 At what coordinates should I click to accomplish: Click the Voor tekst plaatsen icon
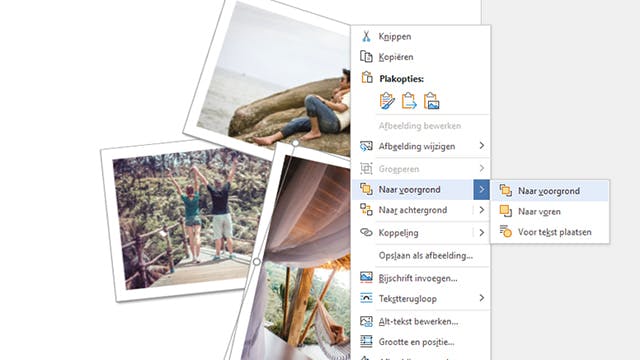pos(505,231)
